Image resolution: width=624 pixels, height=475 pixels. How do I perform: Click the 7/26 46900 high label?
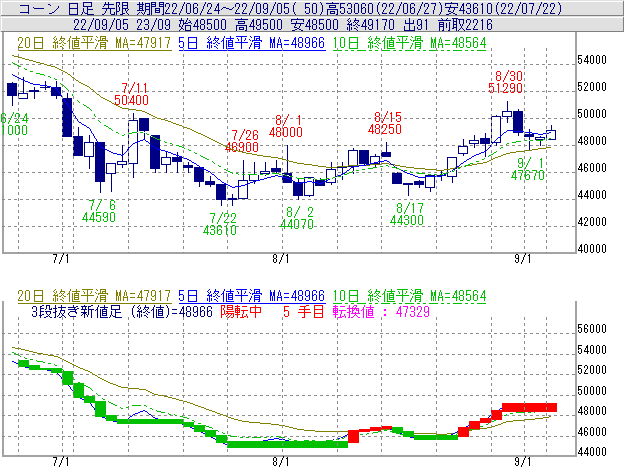tap(242, 141)
